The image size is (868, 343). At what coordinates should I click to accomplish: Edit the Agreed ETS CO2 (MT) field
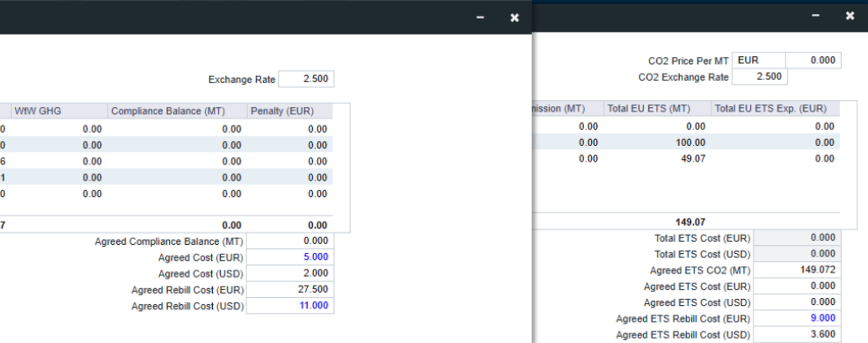click(x=797, y=270)
